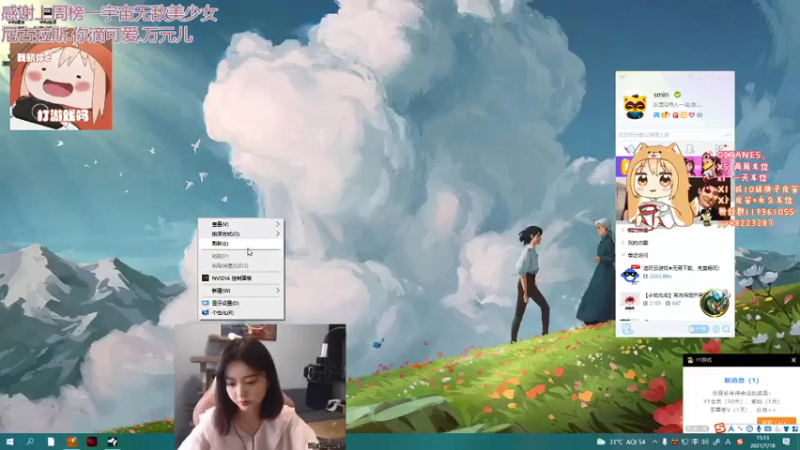Click the smin username in YY window
The image size is (800, 450).
click(661, 94)
